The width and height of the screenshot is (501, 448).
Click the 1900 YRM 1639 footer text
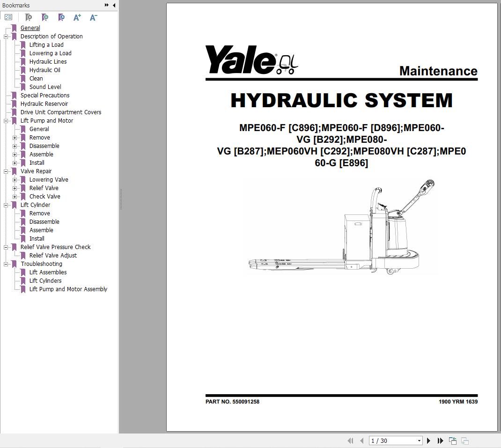[x=458, y=402]
